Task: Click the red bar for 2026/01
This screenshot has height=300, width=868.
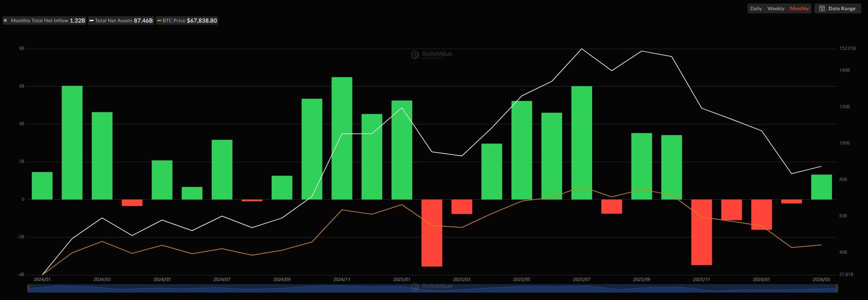Action: 761,214
